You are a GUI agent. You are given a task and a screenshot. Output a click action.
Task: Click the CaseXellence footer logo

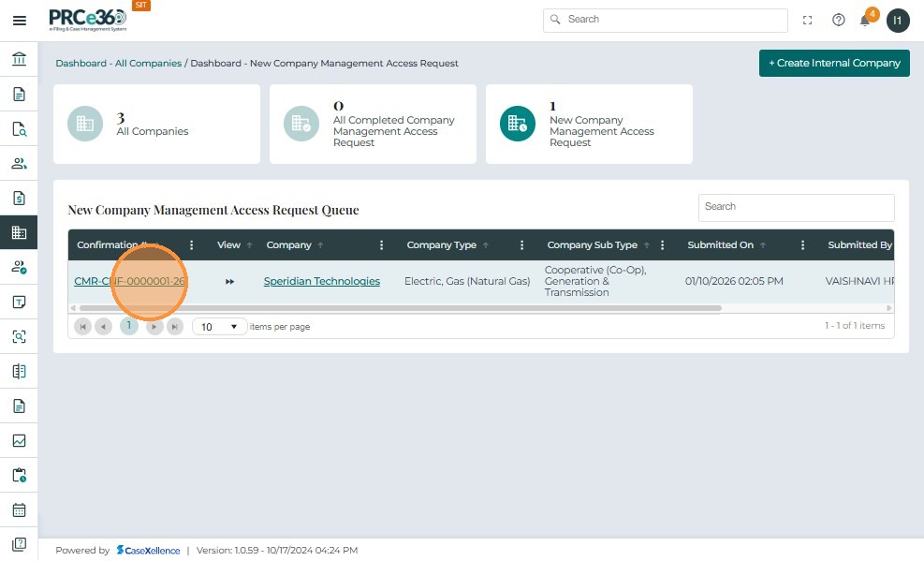[x=148, y=551]
